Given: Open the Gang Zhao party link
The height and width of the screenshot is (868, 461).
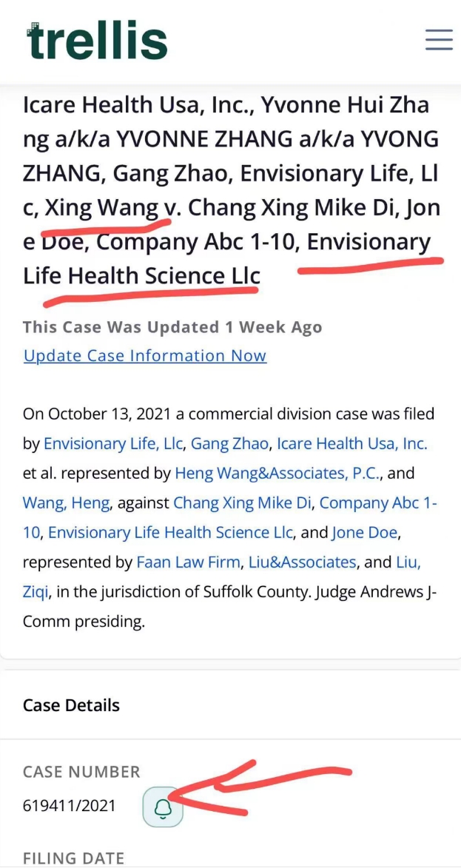Looking at the screenshot, I should (230, 444).
